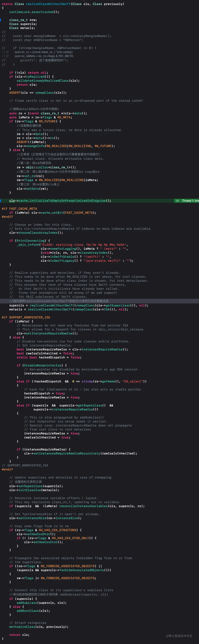Click validateAlreadyRealizedClass(cls) call
The width and height of the screenshot is (199, 644).
pos(48,81)
